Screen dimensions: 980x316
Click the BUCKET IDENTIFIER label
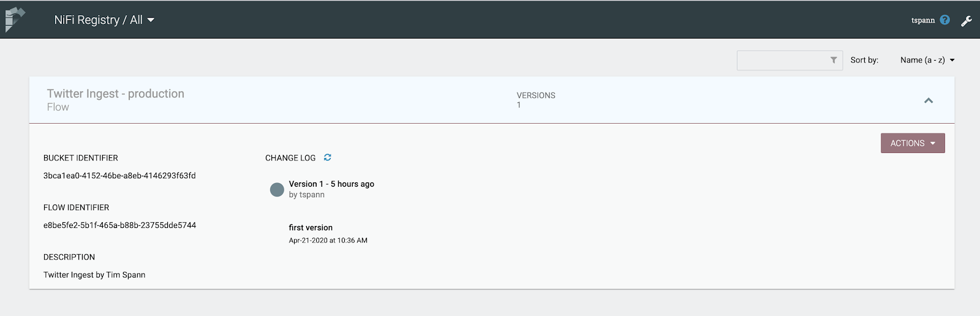[x=81, y=158]
